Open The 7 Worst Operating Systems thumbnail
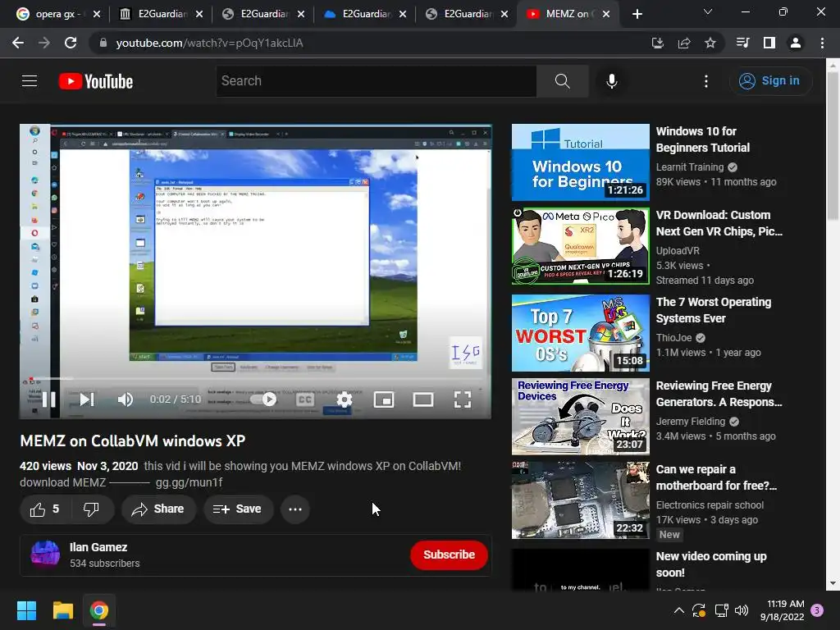Viewport: 840px width, 630px height. (x=581, y=333)
